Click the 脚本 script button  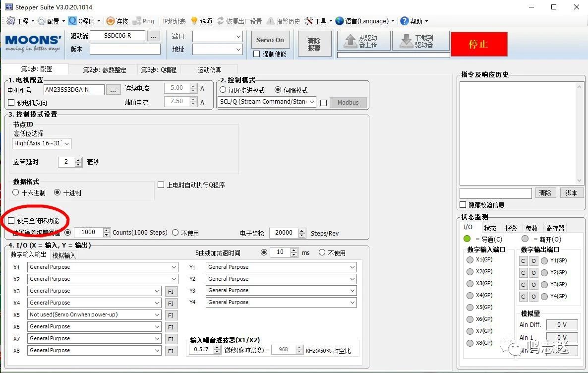click(571, 193)
